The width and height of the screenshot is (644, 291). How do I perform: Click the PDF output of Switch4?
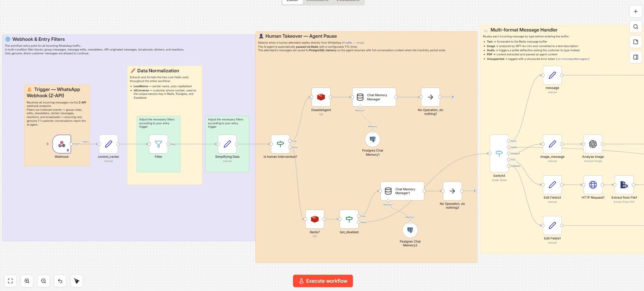(x=509, y=160)
